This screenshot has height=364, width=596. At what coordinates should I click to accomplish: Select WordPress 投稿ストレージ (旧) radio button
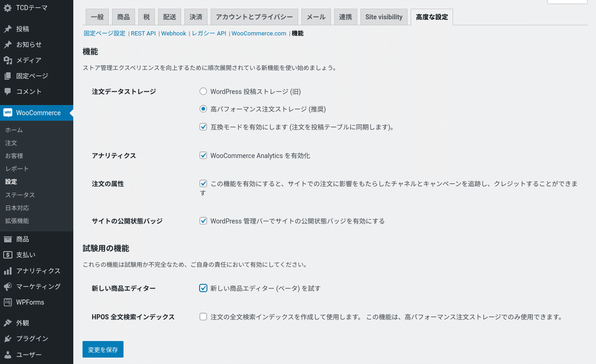[x=203, y=91]
